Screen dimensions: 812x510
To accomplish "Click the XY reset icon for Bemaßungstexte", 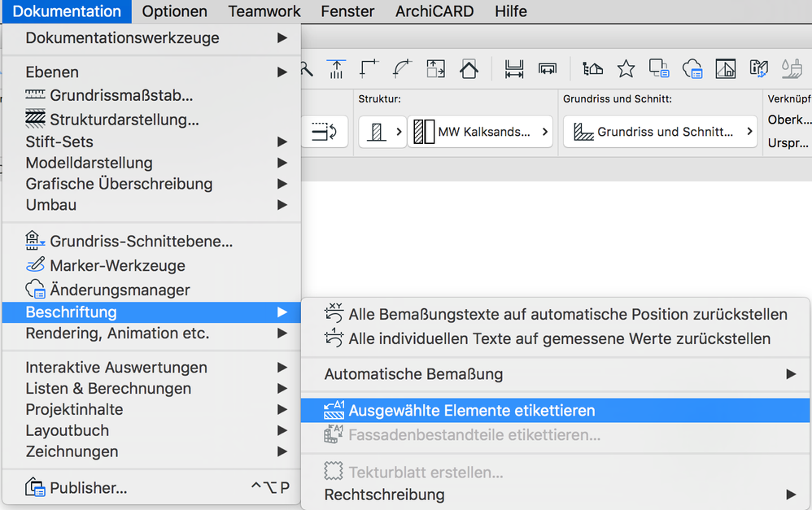I will (334, 313).
